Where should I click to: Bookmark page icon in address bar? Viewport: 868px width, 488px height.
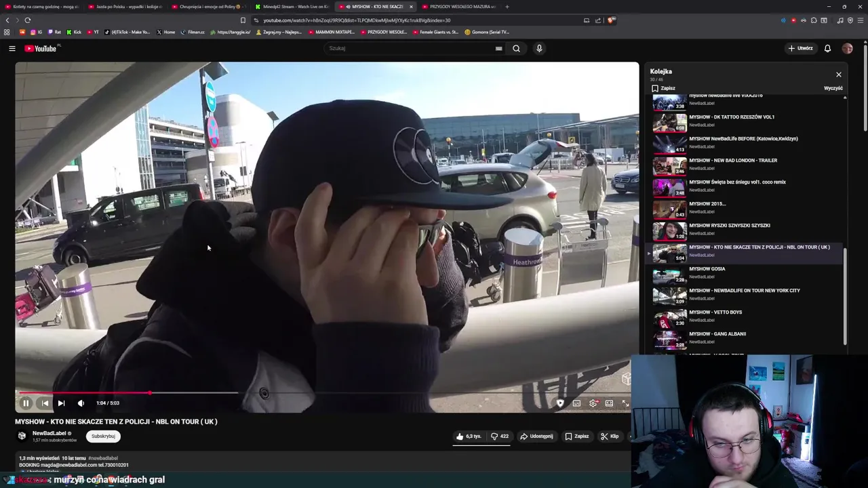pyautogui.click(x=243, y=20)
